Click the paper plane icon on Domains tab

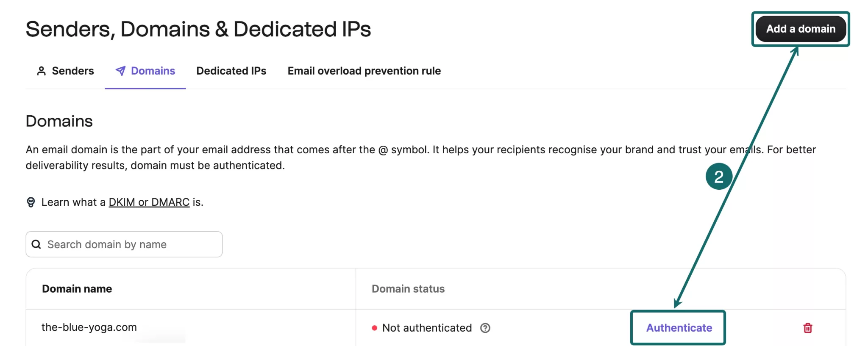tap(120, 71)
